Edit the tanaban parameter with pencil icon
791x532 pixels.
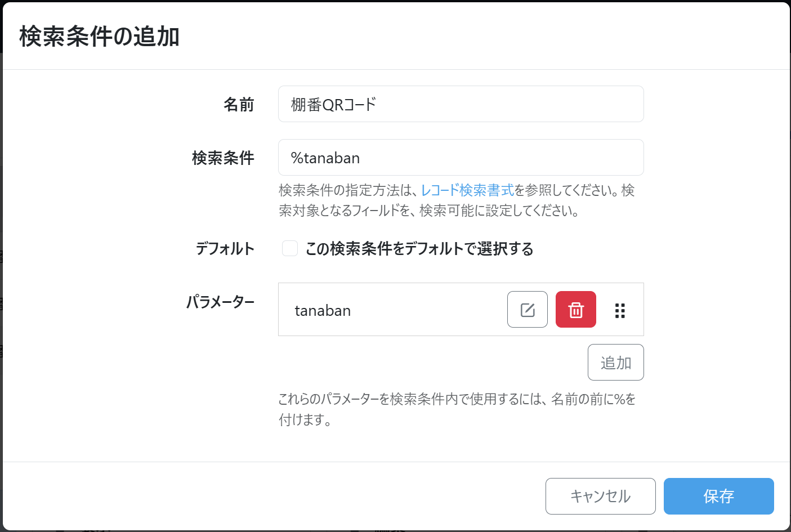[527, 310]
